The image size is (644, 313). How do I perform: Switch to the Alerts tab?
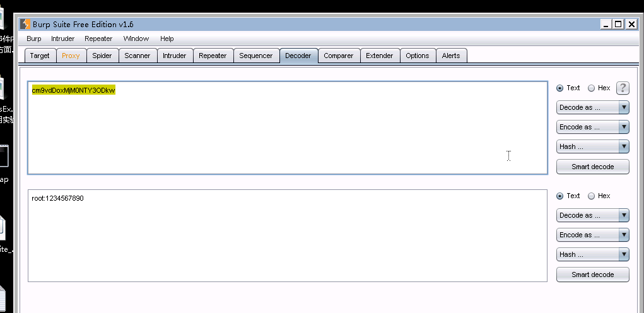click(x=451, y=56)
